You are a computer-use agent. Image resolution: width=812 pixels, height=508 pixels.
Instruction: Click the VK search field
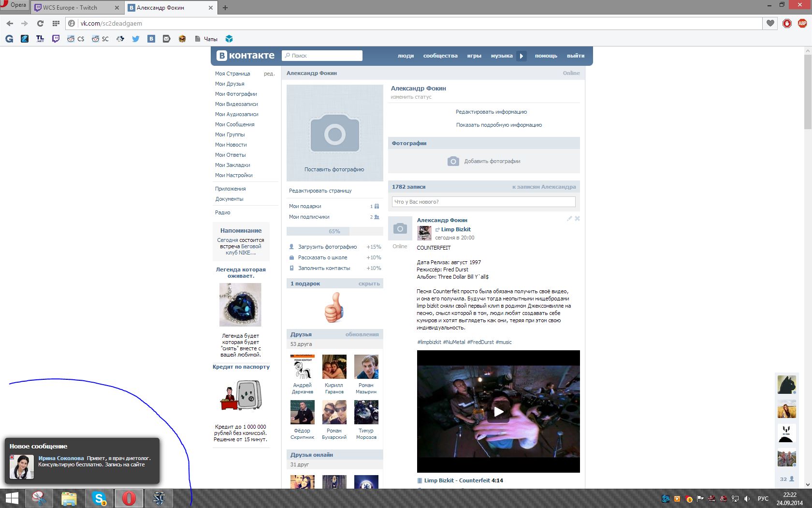(x=322, y=56)
